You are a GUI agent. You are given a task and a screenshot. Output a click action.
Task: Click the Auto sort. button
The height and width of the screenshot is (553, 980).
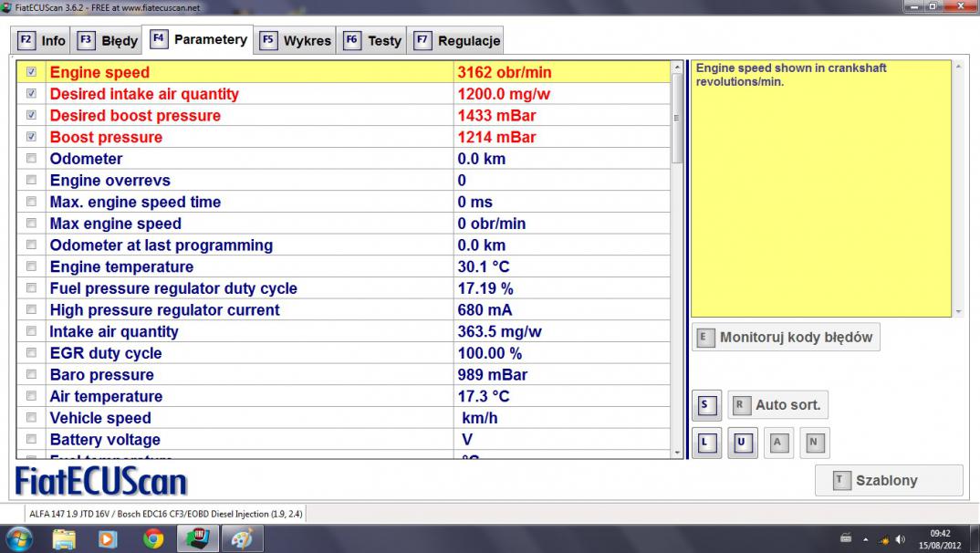777,405
